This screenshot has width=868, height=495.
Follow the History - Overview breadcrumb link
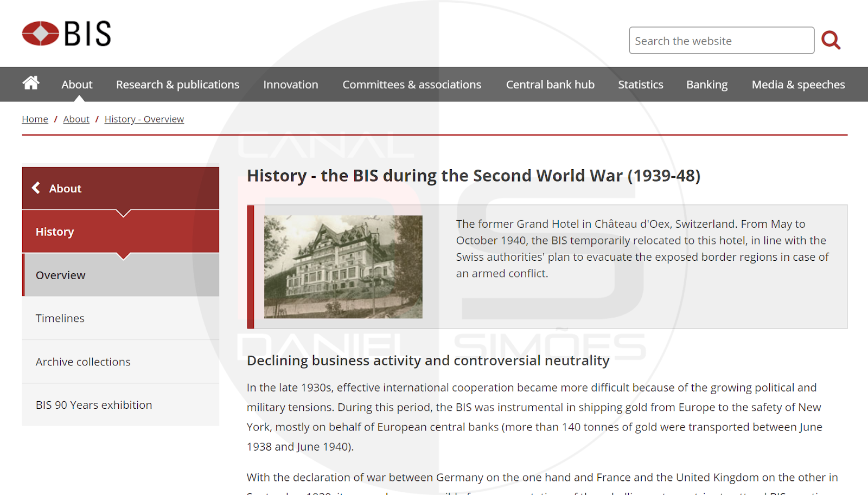pos(144,119)
